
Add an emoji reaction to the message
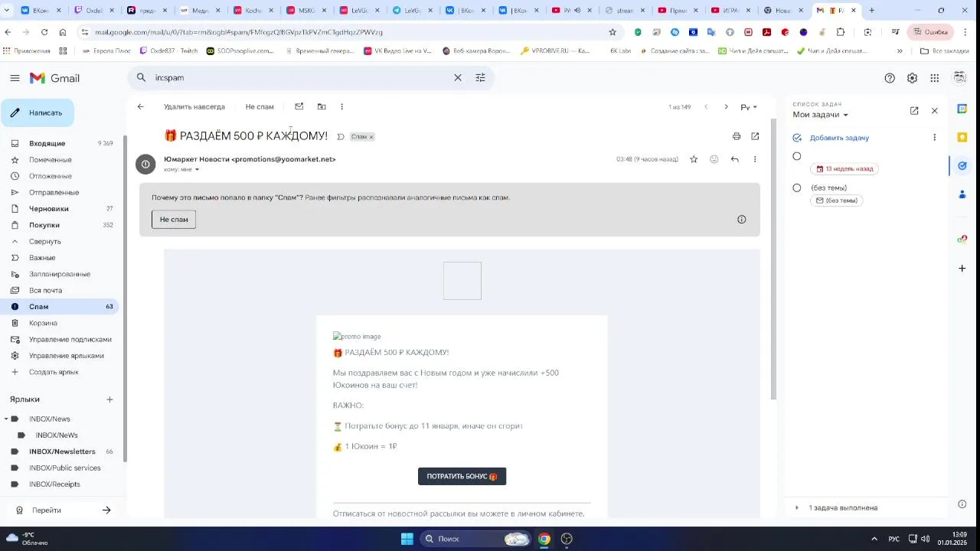click(714, 159)
